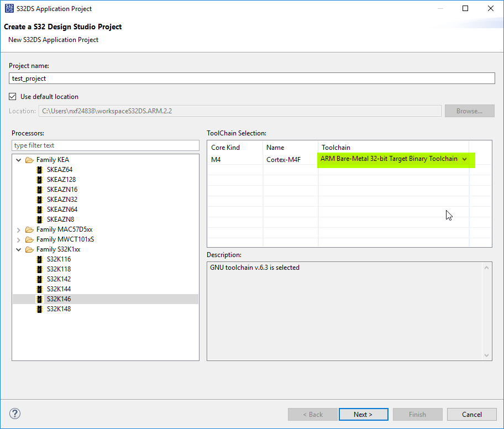Select the SKEAZ128 processor label
Image resolution: width=504 pixels, height=429 pixels.
tap(61, 180)
